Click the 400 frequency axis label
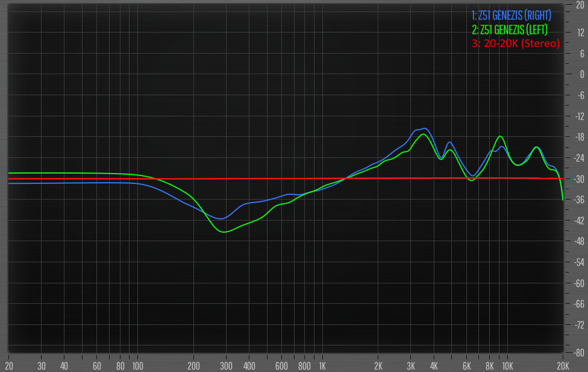588x372 pixels. pyautogui.click(x=249, y=366)
